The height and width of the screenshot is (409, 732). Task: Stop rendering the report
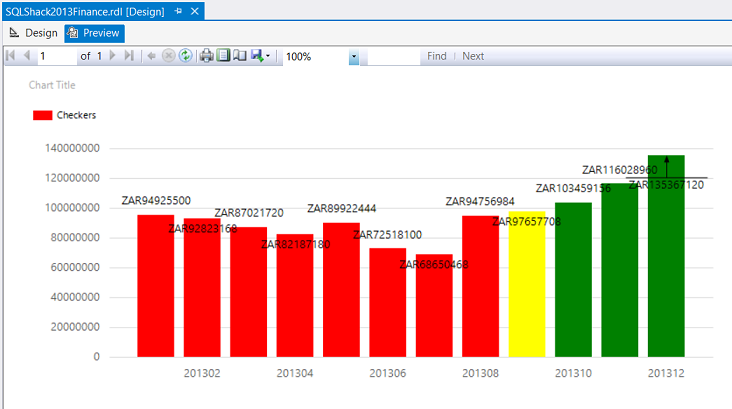(169, 56)
